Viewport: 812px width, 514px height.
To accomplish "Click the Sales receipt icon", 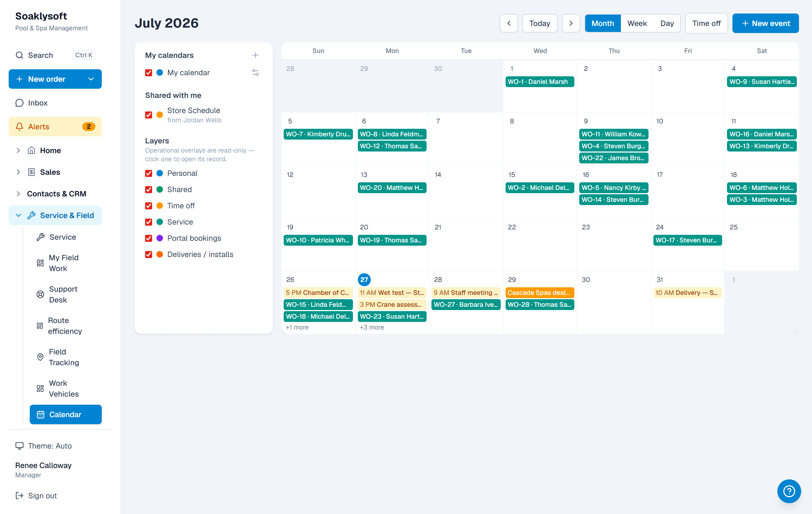I will click(31, 172).
